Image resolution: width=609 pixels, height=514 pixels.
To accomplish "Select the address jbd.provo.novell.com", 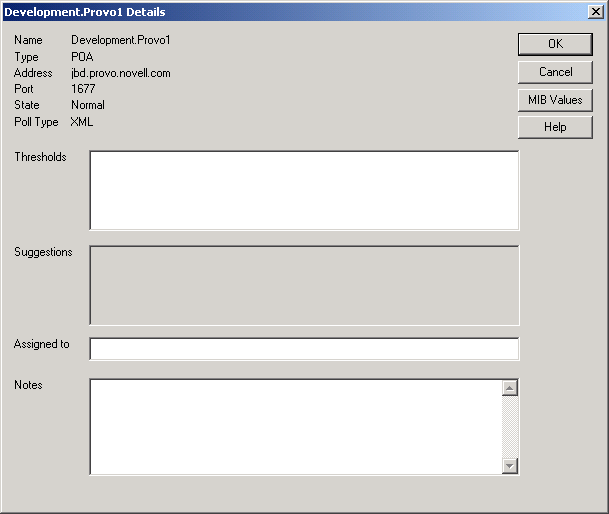I will tap(121, 73).
